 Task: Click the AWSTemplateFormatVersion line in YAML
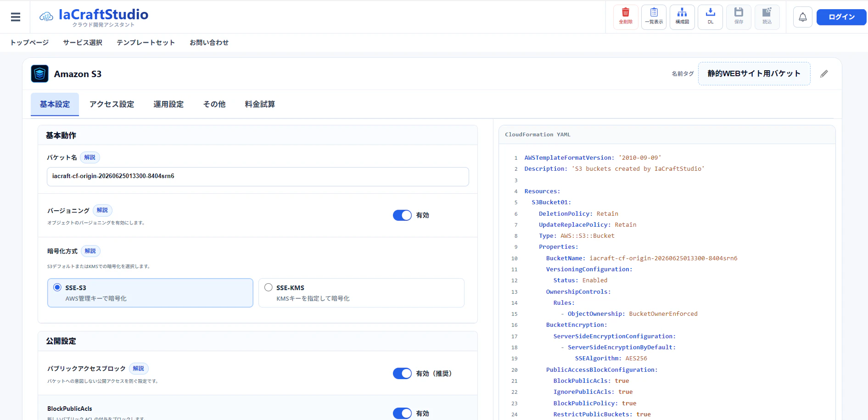tap(593, 158)
